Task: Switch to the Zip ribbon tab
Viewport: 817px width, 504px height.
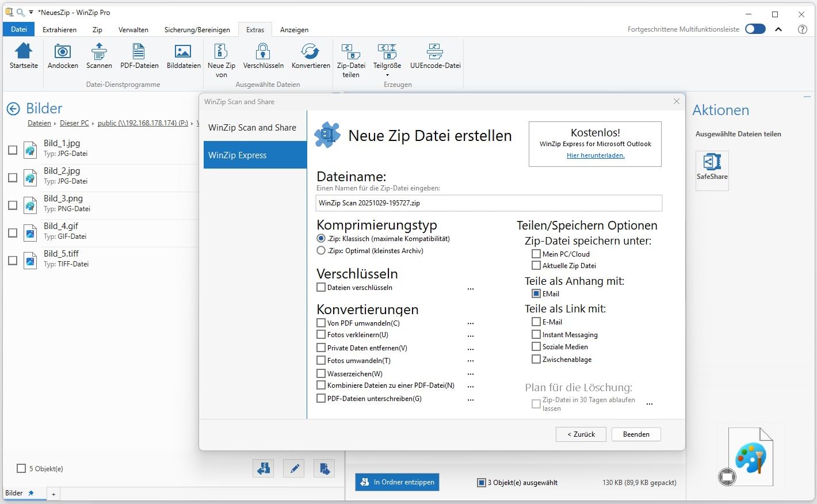Action: (x=97, y=29)
